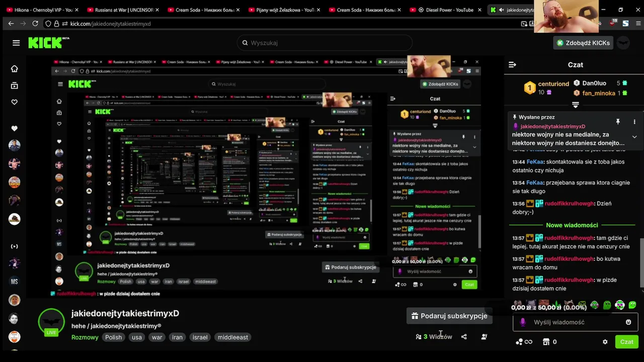Send the message with the Czat button
This screenshot has height=362, width=644.
tap(626, 342)
